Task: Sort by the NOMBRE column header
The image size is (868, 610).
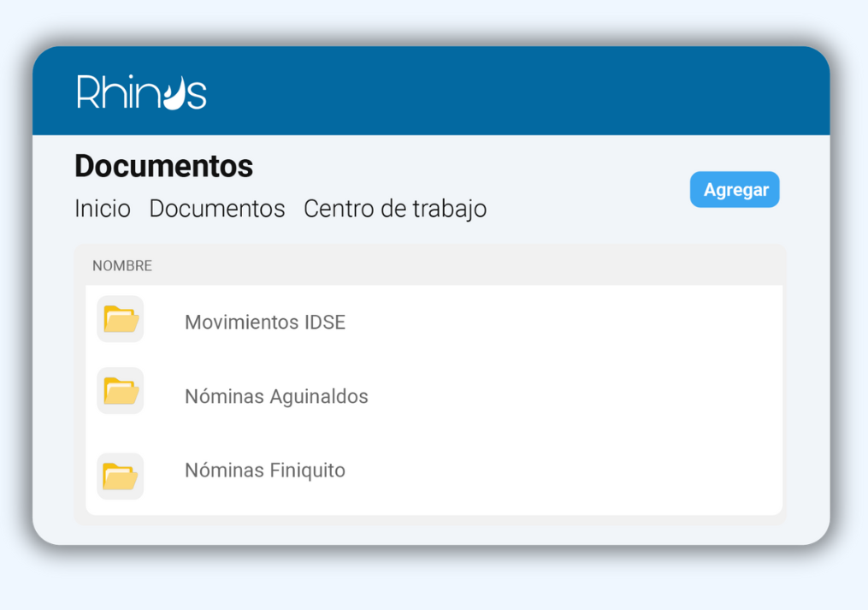Action: pos(122,266)
